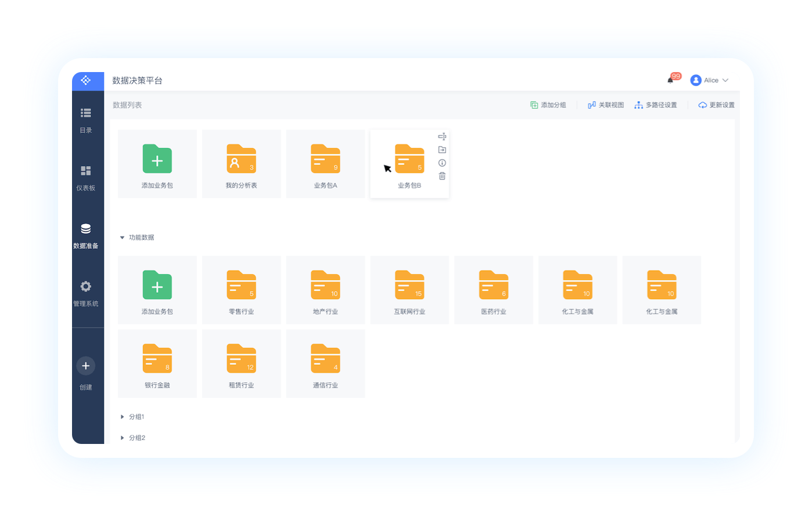812x516 pixels.
Task: Expand the 分组1 group
Action: (x=122, y=417)
